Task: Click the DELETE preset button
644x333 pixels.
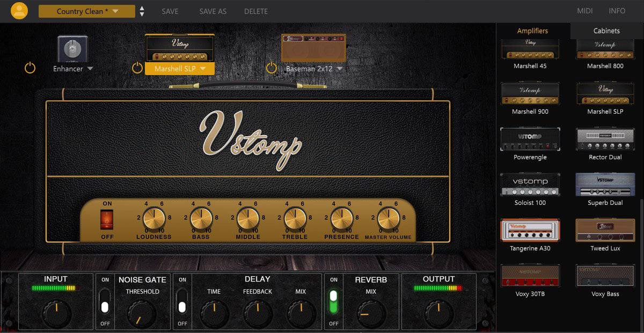Action: pyautogui.click(x=256, y=11)
